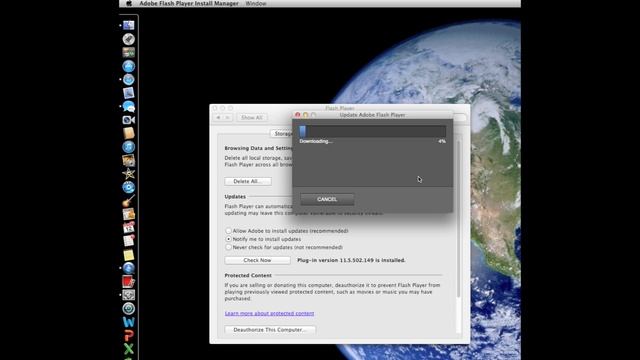Launch iTunes music note dock icon
The height and width of the screenshot is (360, 640).
(x=129, y=147)
